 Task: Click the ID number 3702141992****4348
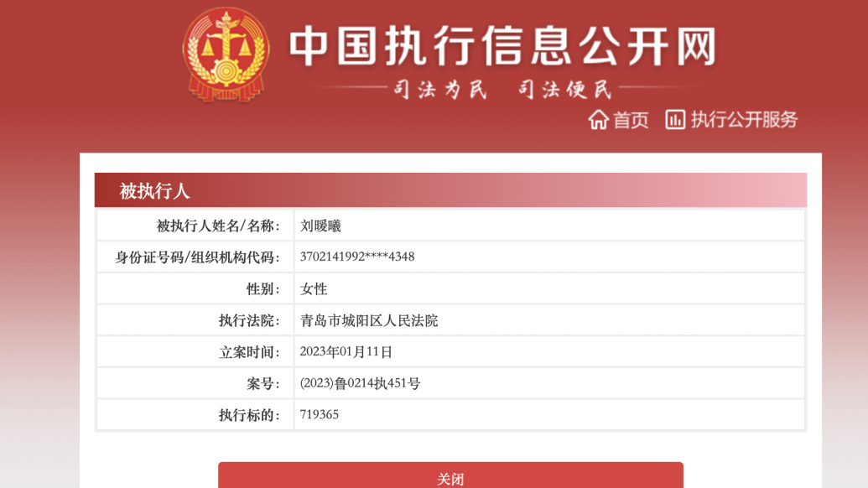point(357,257)
